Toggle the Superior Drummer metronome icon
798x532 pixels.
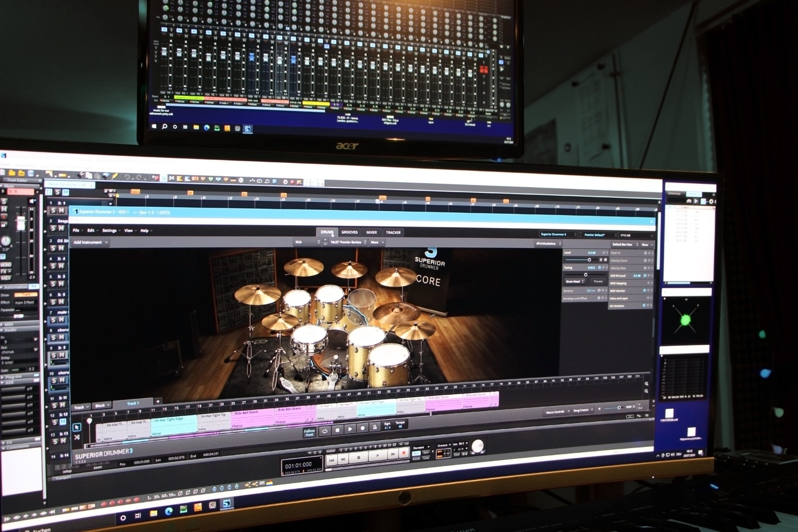(375, 427)
